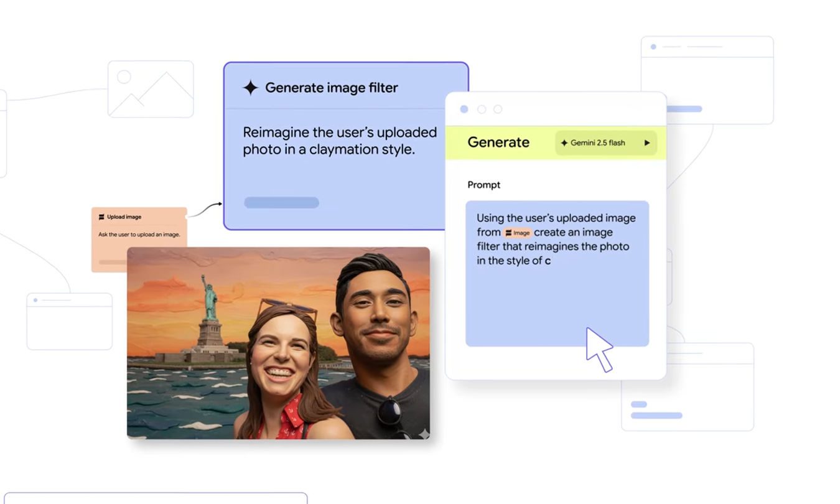Click the progress bar in the top-right wireframe
Image resolution: width=840 pixels, height=504 pixels.
pyautogui.click(x=683, y=108)
